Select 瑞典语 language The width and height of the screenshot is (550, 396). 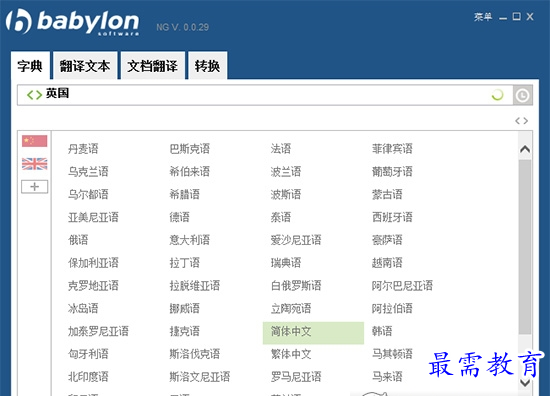tap(286, 263)
